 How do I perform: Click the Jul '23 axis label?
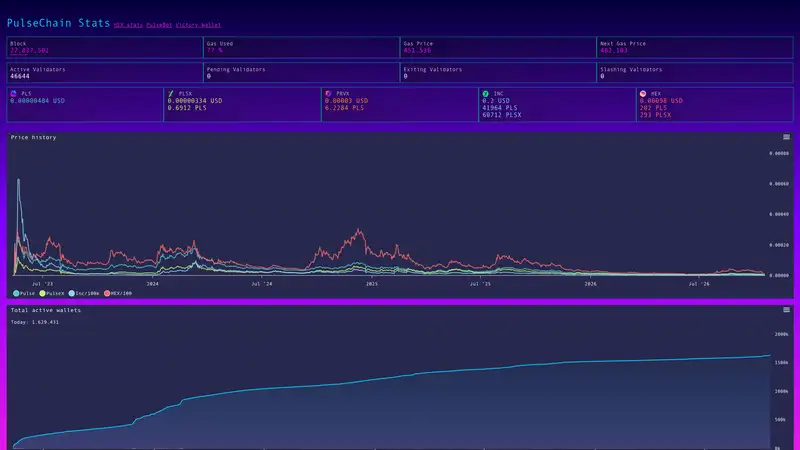[42, 284]
